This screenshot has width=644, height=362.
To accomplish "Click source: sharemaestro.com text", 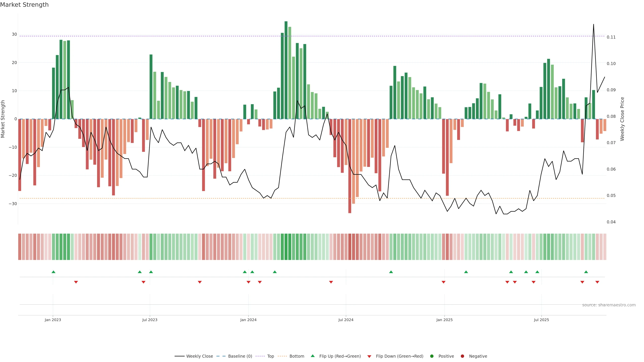I will tap(609, 305).
